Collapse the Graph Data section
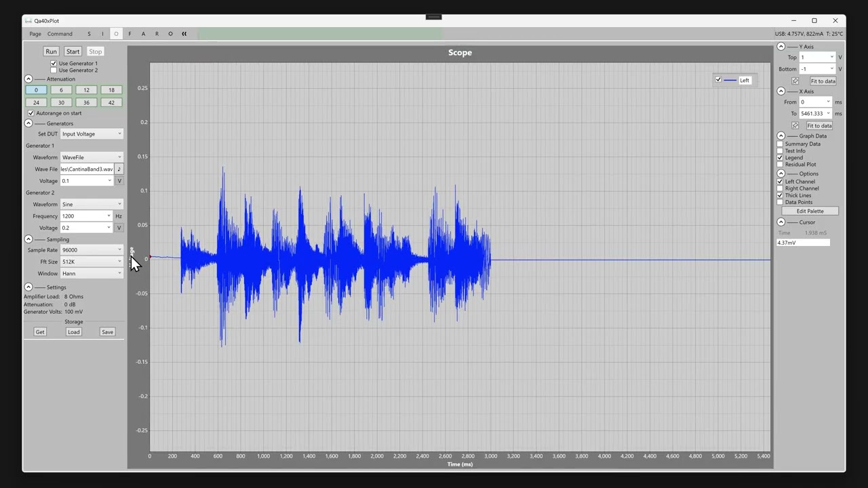This screenshot has width=868, height=488. [781, 136]
